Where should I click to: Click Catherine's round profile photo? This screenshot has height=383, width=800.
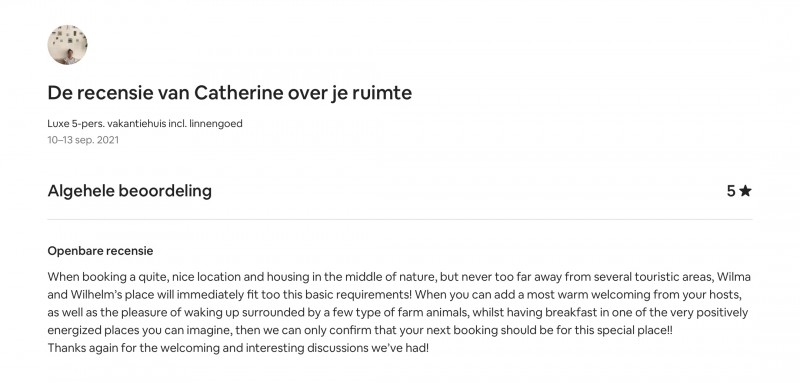pyautogui.click(x=67, y=45)
